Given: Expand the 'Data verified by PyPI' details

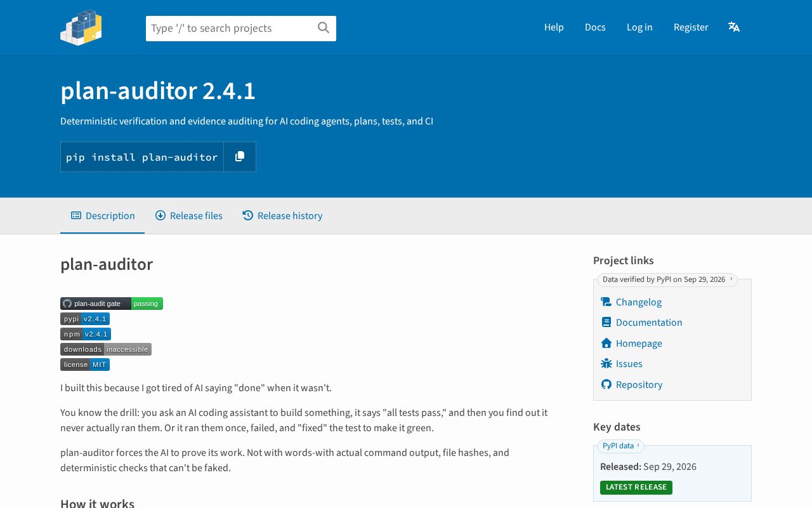Looking at the screenshot, I should coord(667,279).
